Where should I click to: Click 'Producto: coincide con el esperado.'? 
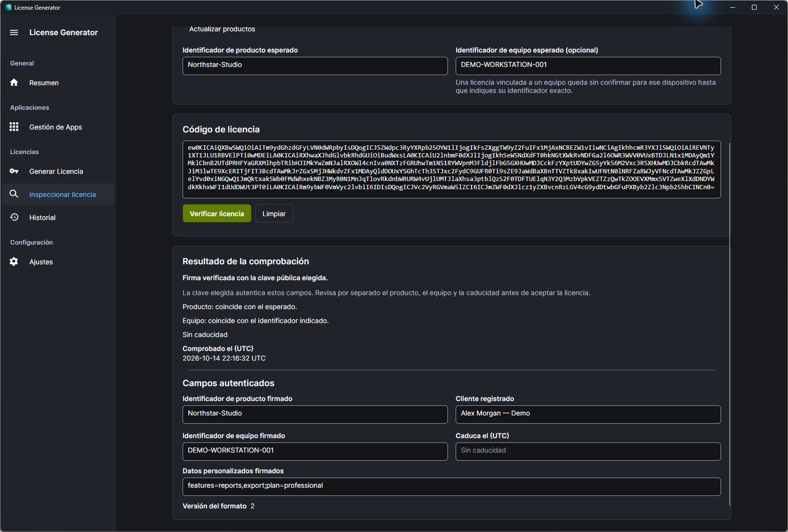(x=240, y=307)
